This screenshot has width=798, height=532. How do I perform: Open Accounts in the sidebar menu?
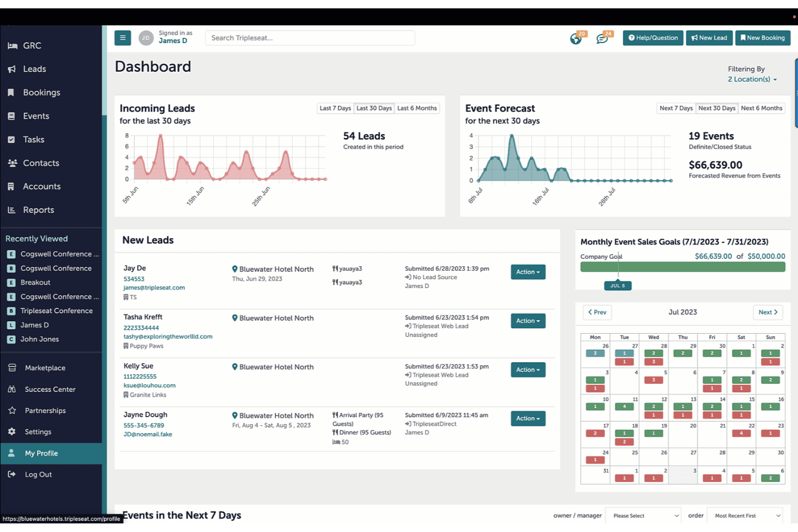(x=42, y=186)
